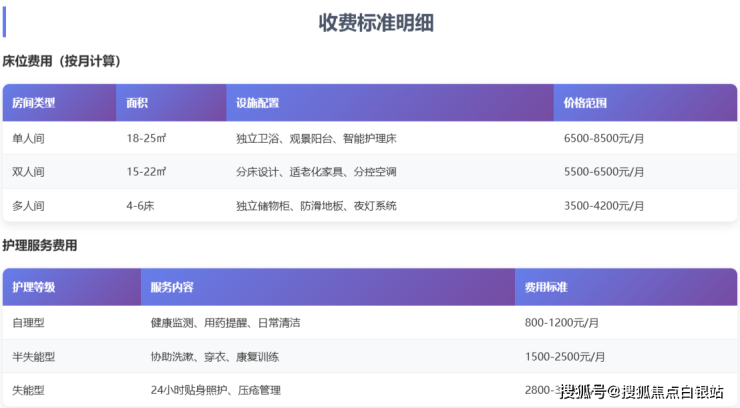Click the 3500-4200元/月 price cell
The image size is (740, 408).
pos(604,206)
